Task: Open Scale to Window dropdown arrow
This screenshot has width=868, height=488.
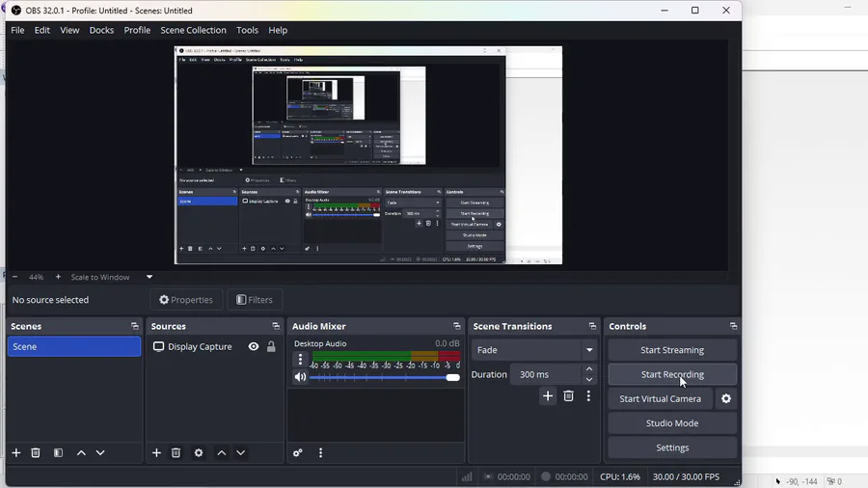Action: pyautogui.click(x=149, y=277)
